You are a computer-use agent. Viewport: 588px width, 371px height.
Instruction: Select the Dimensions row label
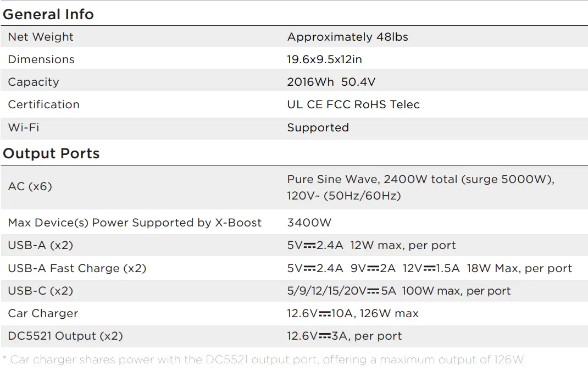pos(41,59)
